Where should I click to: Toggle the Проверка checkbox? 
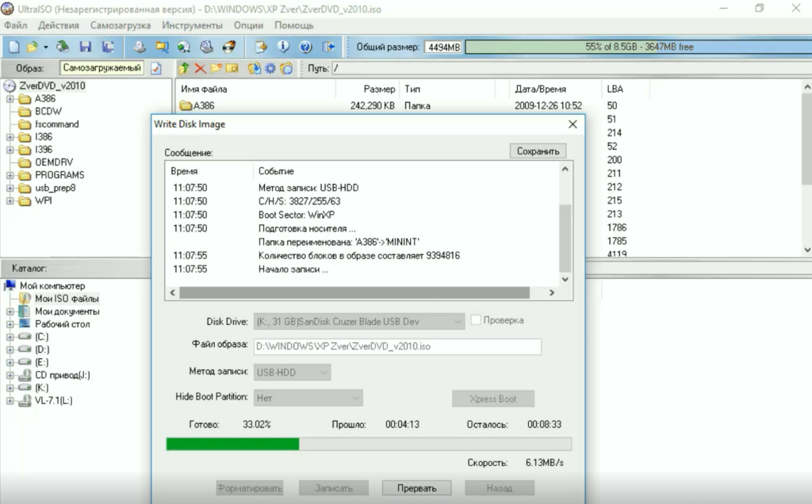pyautogui.click(x=476, y=320)
